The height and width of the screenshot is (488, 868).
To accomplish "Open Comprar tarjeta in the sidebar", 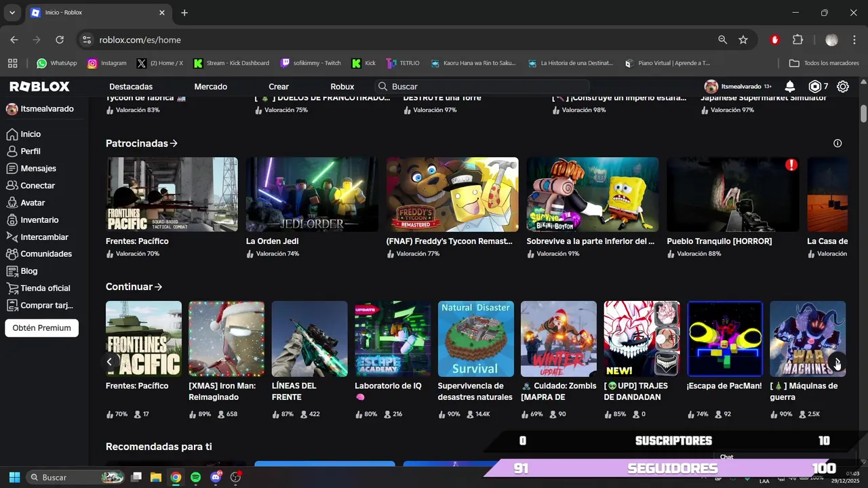I will pyautogui.click(x=46, y=306).
